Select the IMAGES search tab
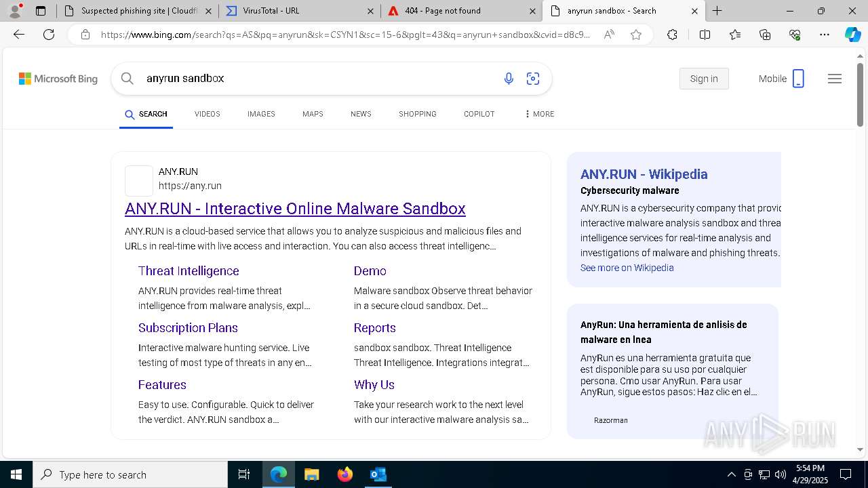Image resolution: width=868 pixels, height=488 pixels. (261, 114)
